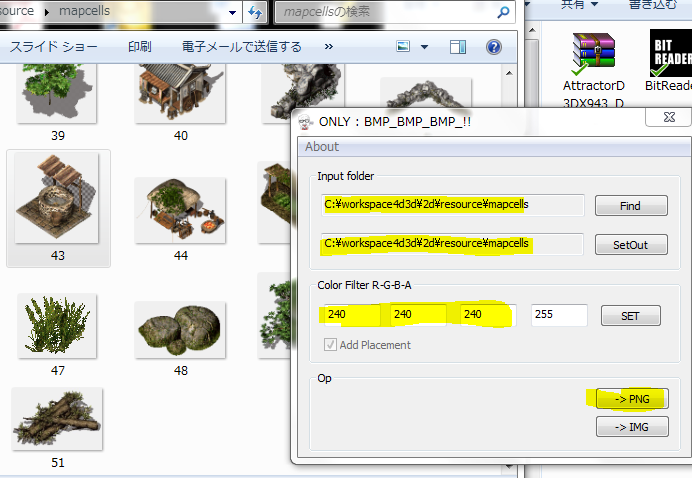Click the mapcells scrollbar up arrow
This screenshot has width=692, height=478.
point(509,73)
